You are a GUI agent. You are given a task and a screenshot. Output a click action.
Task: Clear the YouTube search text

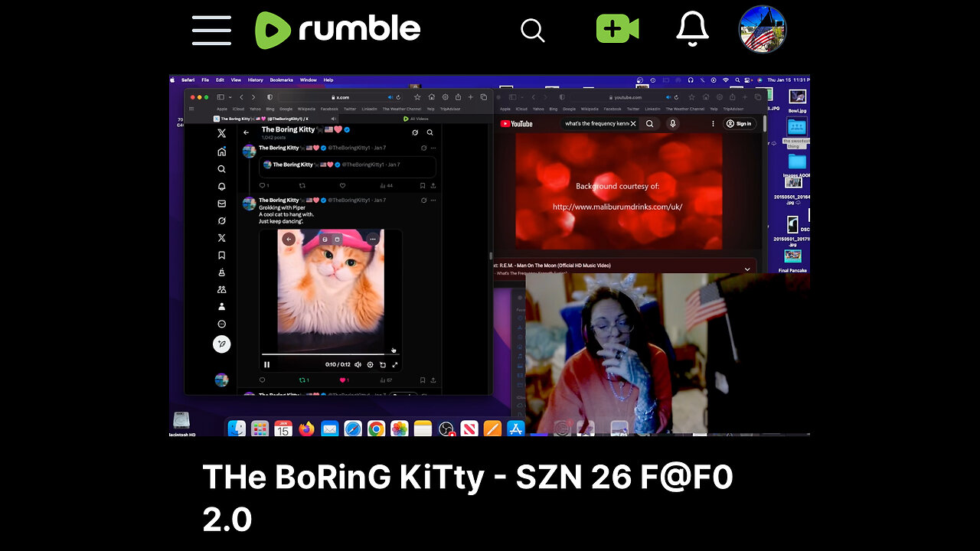633,123
